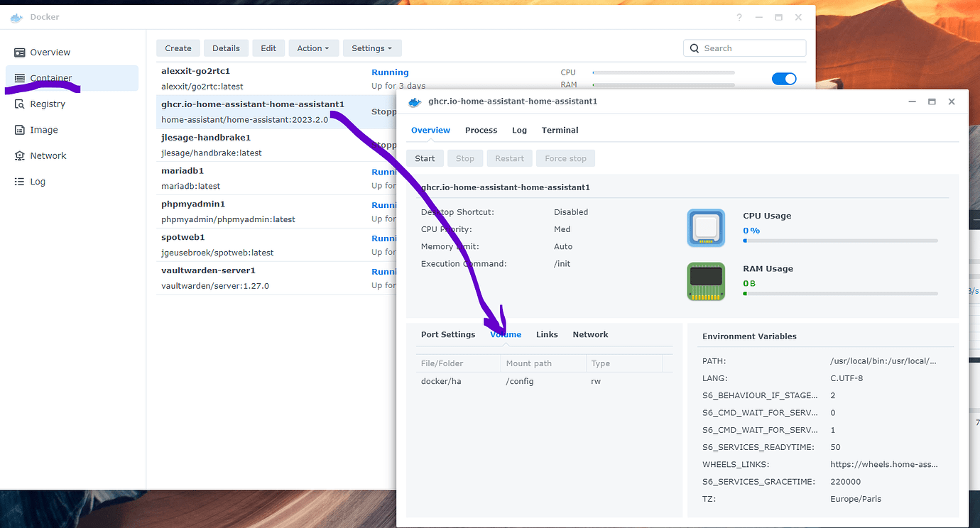Open the Action dropdown menu

(x=313, y=48)
